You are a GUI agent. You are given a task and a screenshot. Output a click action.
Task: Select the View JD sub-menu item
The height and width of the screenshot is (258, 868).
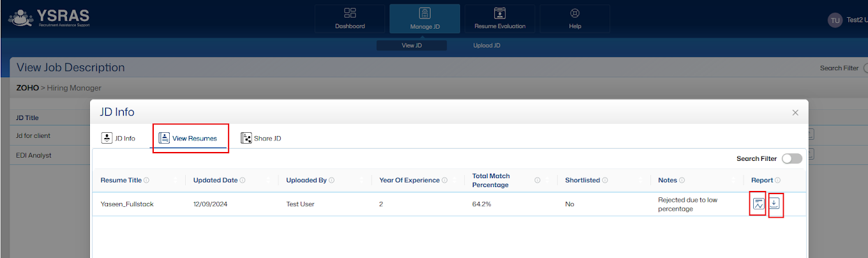[x=412, y=45]
